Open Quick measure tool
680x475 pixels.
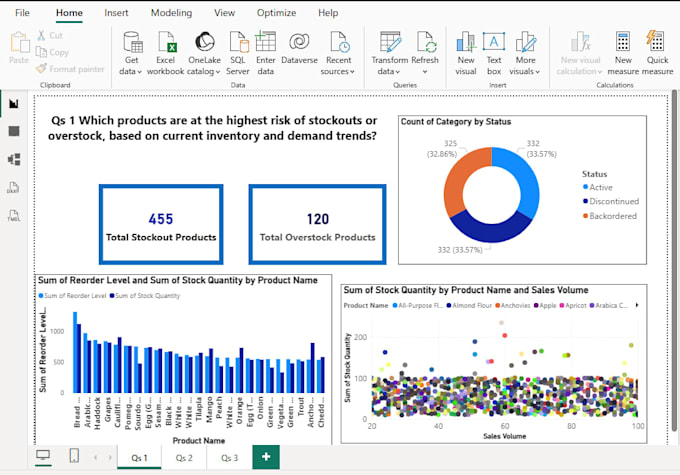coord(657,53)
